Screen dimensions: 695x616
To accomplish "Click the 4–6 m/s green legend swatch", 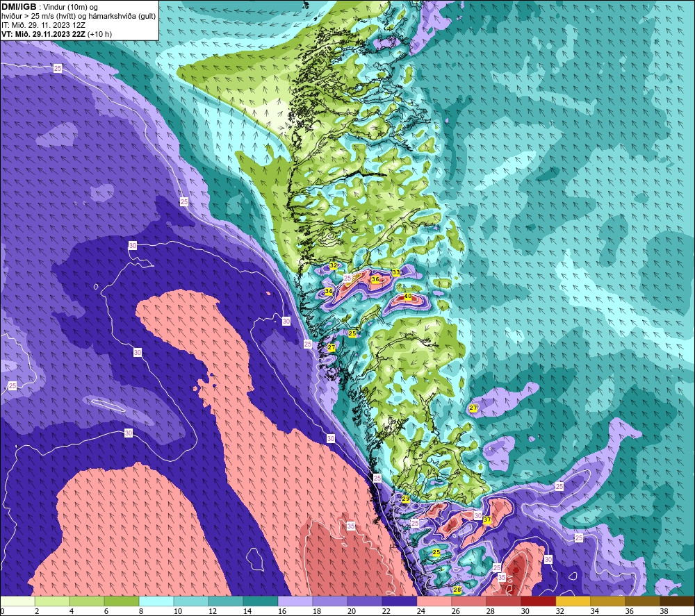I will [x=87, y=601].
